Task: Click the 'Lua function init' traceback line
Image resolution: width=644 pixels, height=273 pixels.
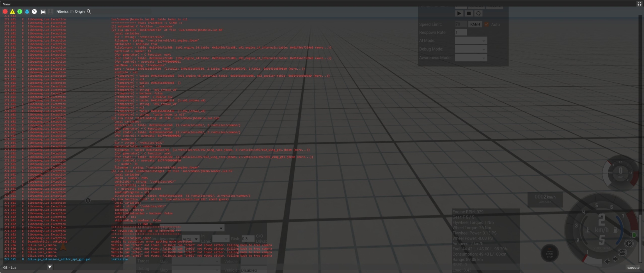Action: click(x=170, y=199)
